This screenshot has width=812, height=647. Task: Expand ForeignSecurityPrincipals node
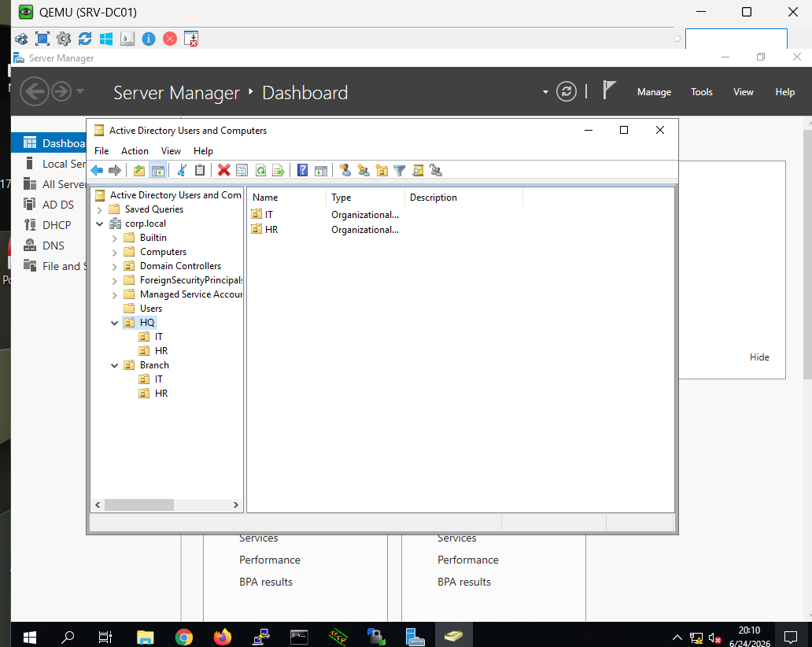click(114, 281)
